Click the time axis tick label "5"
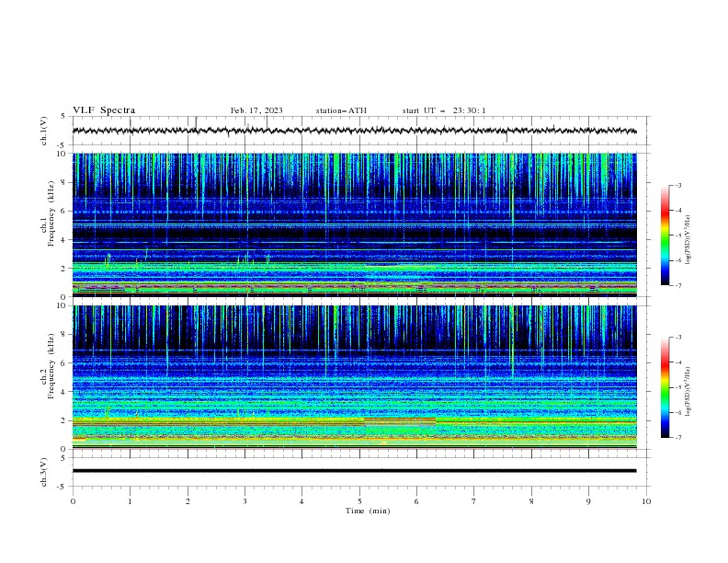The height and width of the screenshot is (563, 728). pos(359,501)
